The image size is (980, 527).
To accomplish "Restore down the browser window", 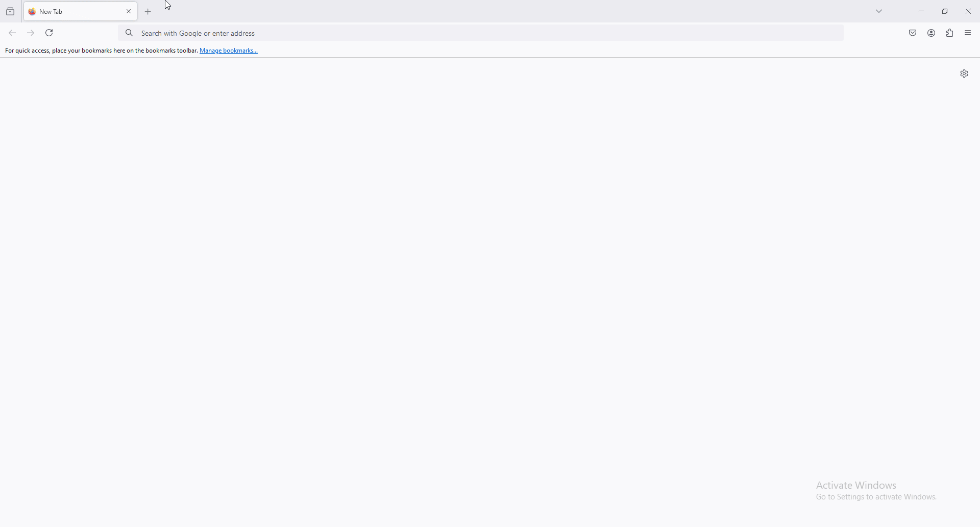I will [945, 11].
